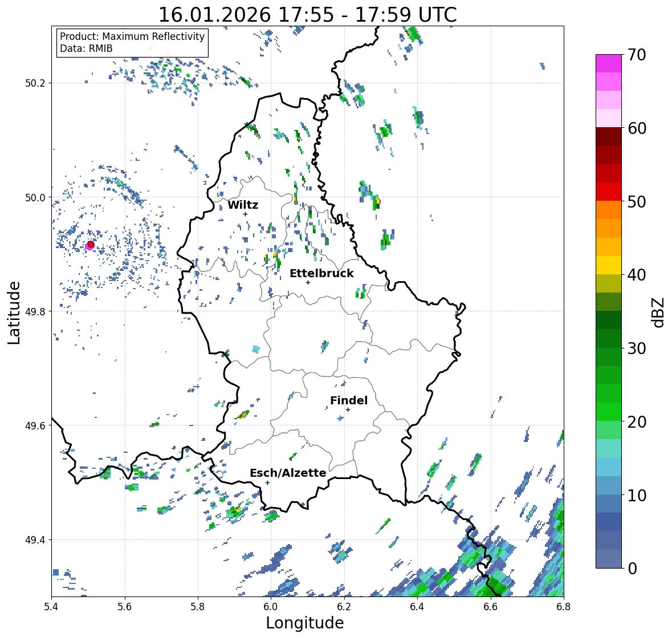Click the Esch/Alzette cross marker
The image size is (672, 637).
(267, 482)
